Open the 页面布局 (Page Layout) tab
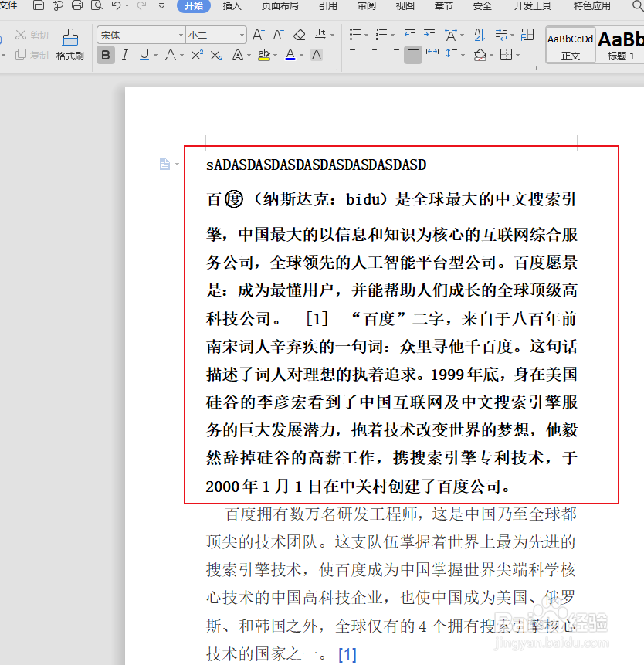The image size is (644, 665). [280, 6]
